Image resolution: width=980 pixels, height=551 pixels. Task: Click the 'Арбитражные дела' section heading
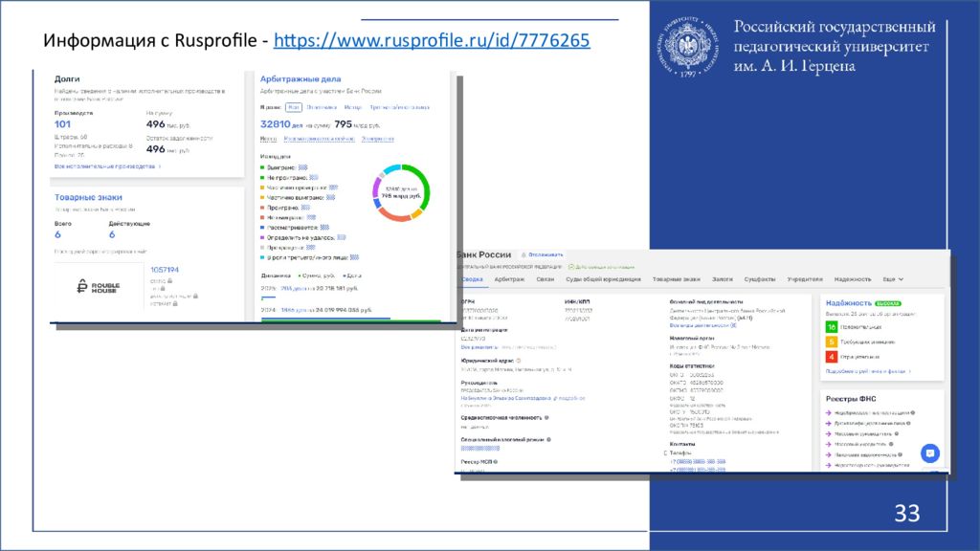coord(301,79)
